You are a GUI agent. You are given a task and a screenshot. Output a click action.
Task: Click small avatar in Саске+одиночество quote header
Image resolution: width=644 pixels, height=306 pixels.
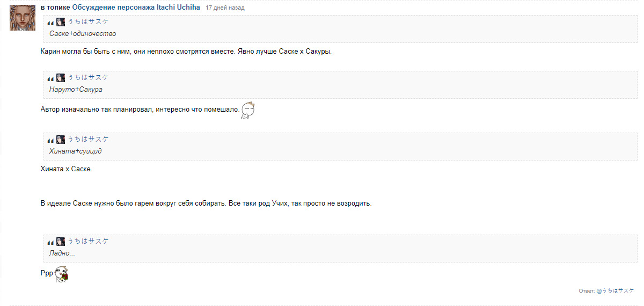pos(61,22)
